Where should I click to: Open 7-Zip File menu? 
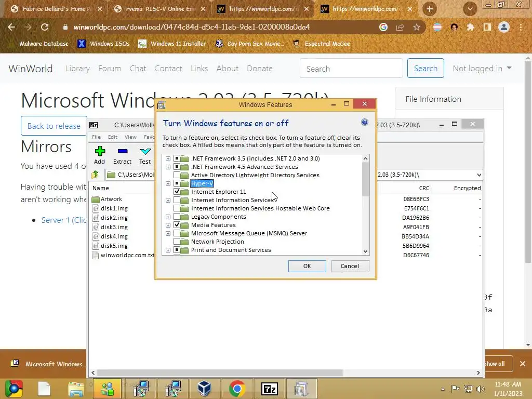pyautogui.click(x=96, y=137)
